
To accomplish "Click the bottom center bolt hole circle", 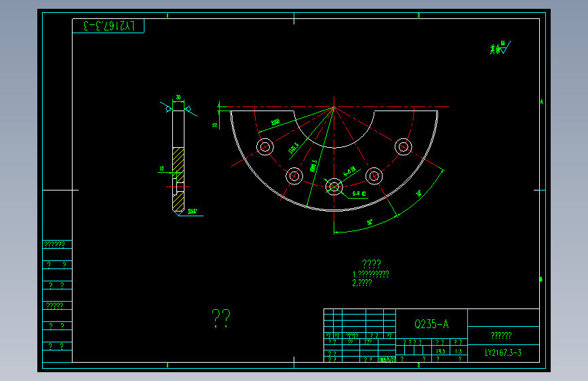I will click(334, 186).
